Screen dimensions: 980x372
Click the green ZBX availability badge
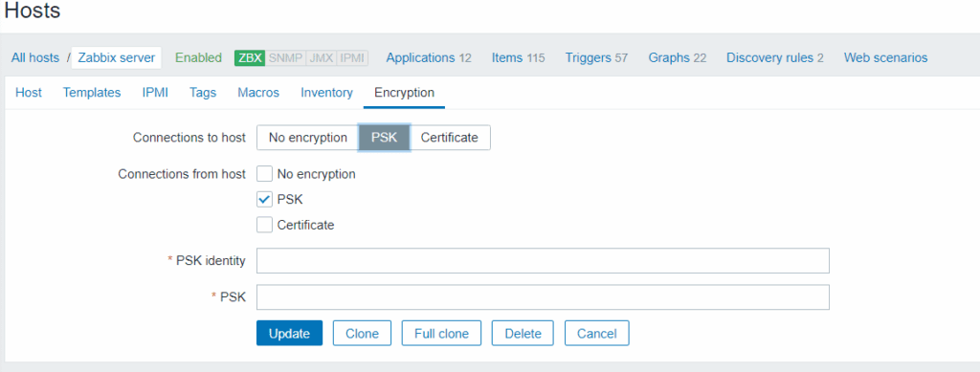click(x=250, y=58)
